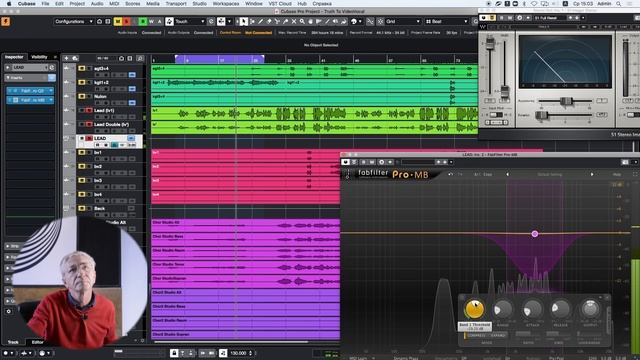Viewport: 640px width, 360px height.
Task: Select the Erase tool in toolbar
Action: (269, 22)
